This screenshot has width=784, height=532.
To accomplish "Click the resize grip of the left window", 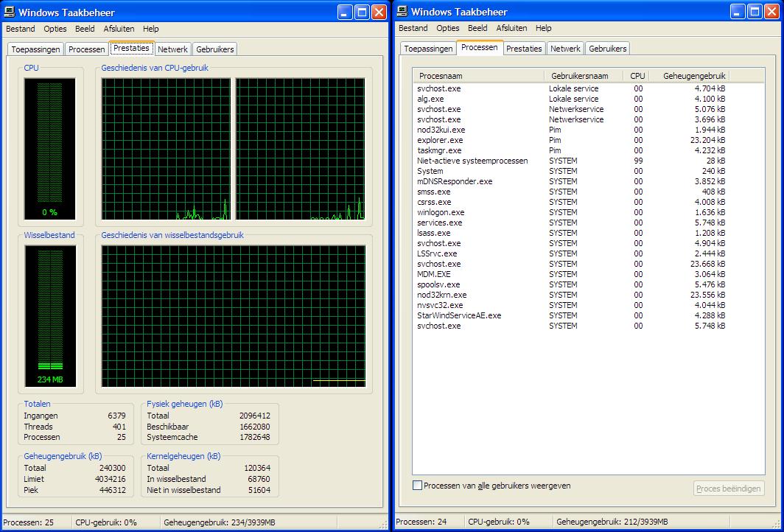I will [x=383, y=525].
